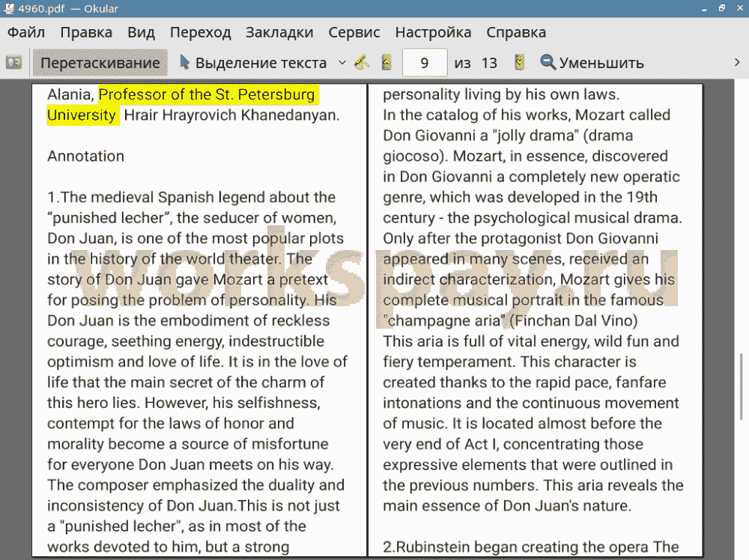This screenshot has width=749, height=560.
Task: Open the Переход menu
Action: coord(200,32)
